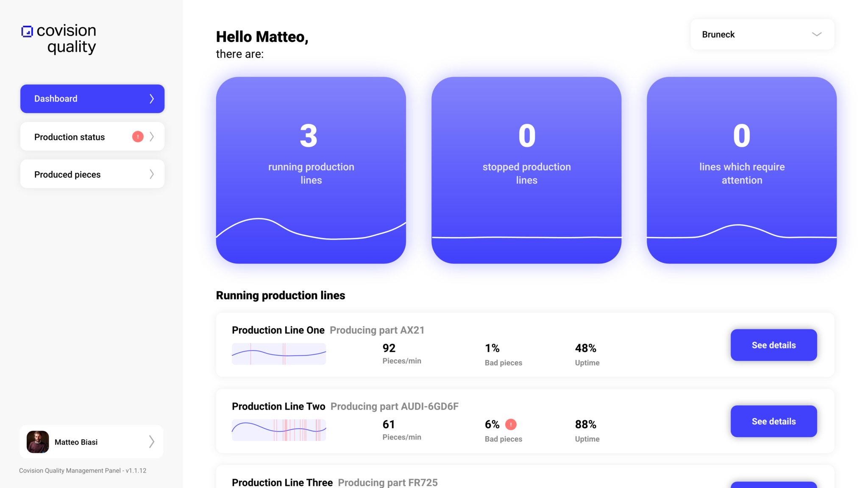Image resolution: width=868 pixels, height=488 pixels.
Task: Expand the Matteo Biasi account options
Action: coord(152,441)
